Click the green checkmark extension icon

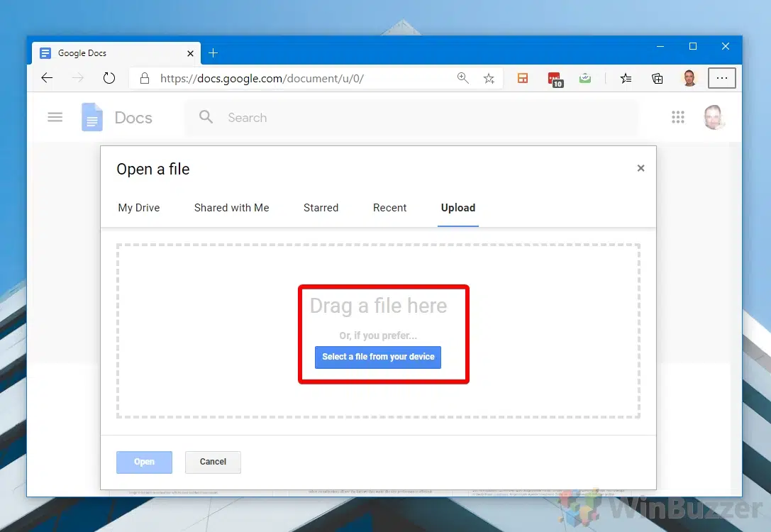[x=585, y=78]
